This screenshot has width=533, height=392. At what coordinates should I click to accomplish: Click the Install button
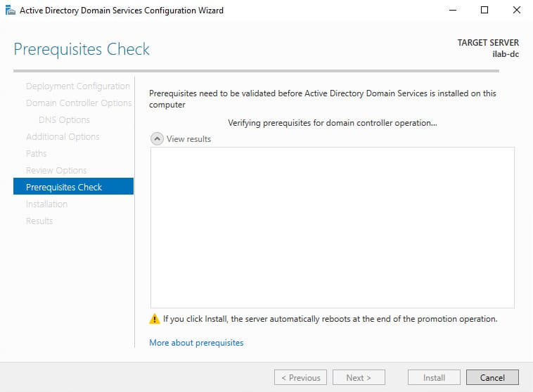click(x=434, y=377)
